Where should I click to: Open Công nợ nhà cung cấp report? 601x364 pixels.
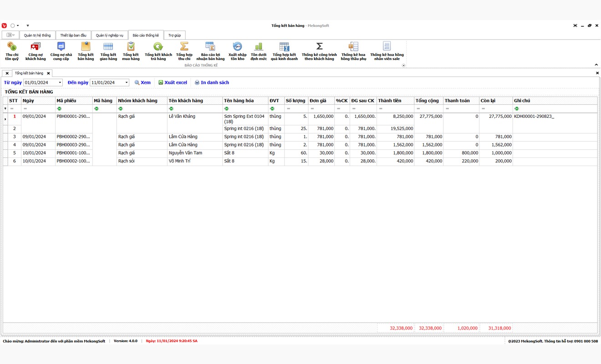click(x=61, y=51)
